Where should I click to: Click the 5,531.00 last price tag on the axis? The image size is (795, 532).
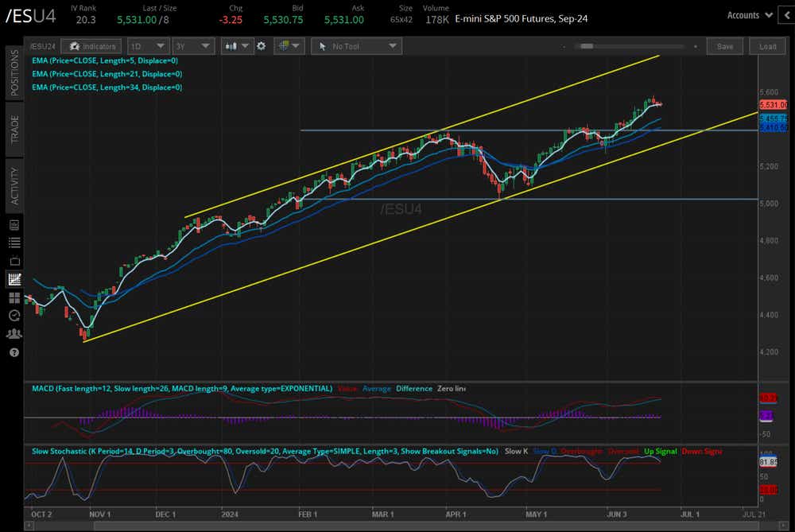click(774, 105)
